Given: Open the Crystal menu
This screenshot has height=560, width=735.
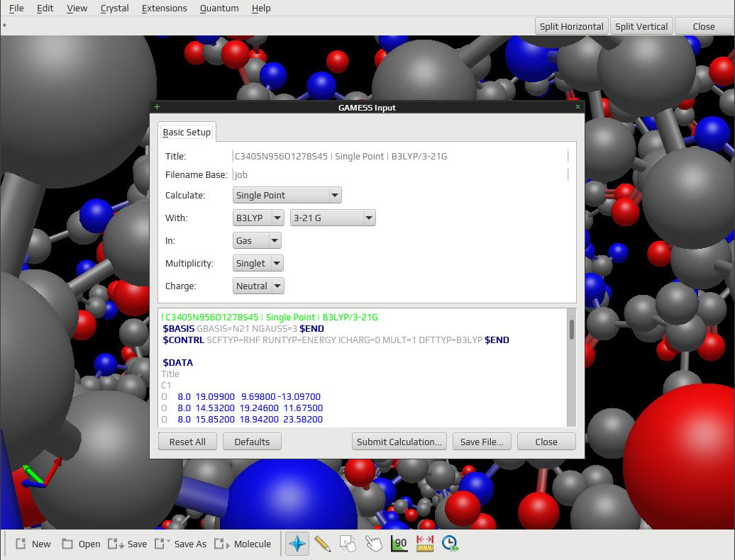Looking at the screenshot, I should [114, 9].
